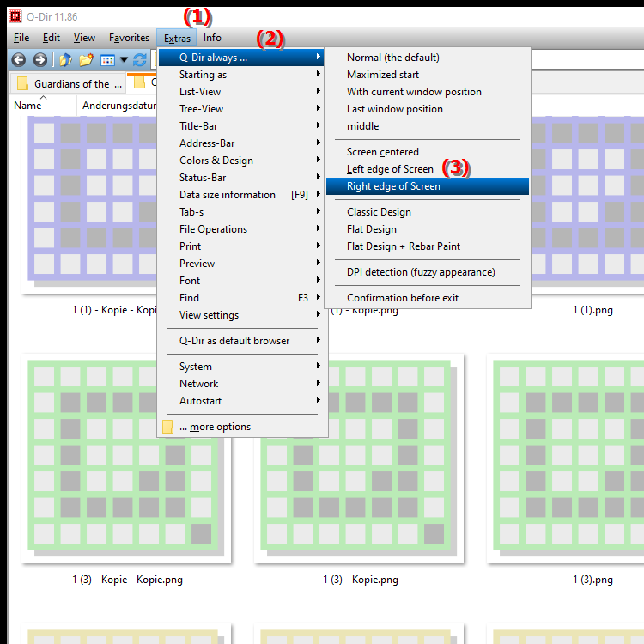Image resolution: width=644 pixels, height=644 pixels.
Task: Click ... more options entry
Action: pyautogui.click(x=241, y=427)
